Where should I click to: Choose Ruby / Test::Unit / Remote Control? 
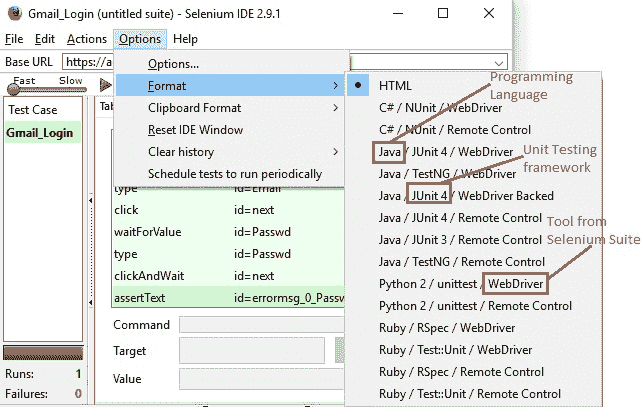tap(470, 394)
